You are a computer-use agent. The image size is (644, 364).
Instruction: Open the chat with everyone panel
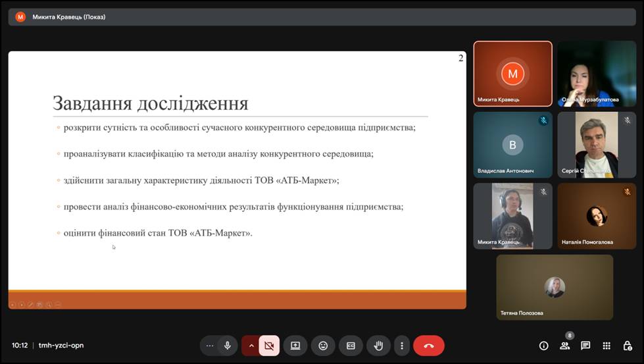[585, 346]
